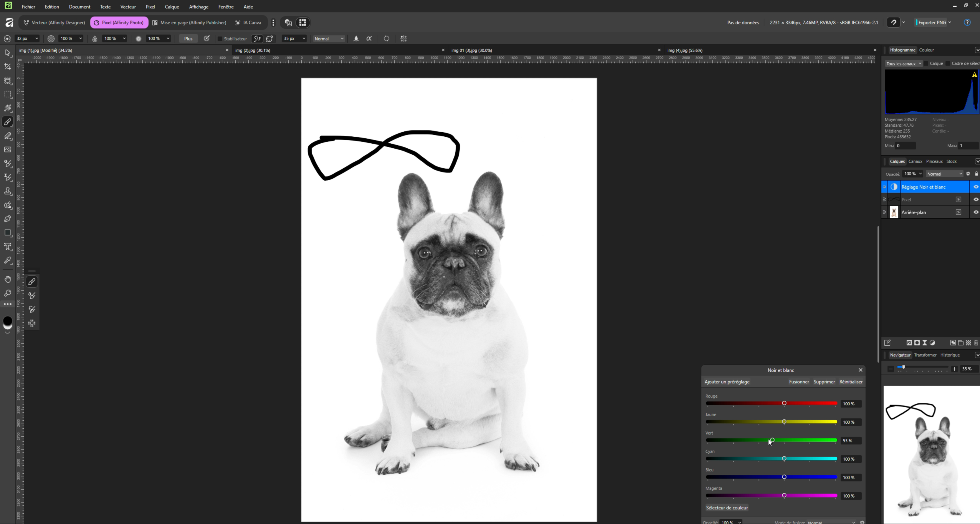Switch to the Historique tab
Screen dimensions: 980x524
pyautogui.click(x=950, y=355)
